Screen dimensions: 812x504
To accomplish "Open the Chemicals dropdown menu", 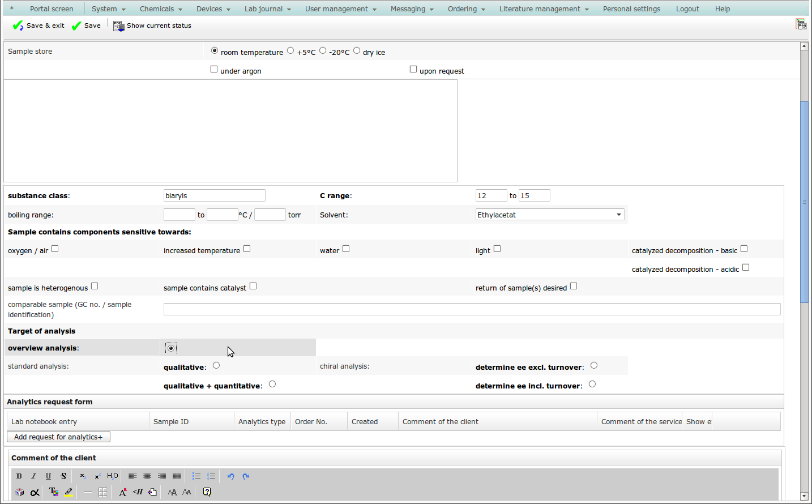I will tap(161, 9).
